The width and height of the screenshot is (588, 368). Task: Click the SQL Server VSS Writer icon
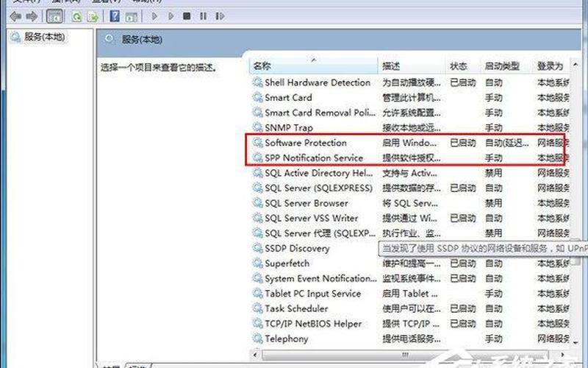(x=257, y=218)
